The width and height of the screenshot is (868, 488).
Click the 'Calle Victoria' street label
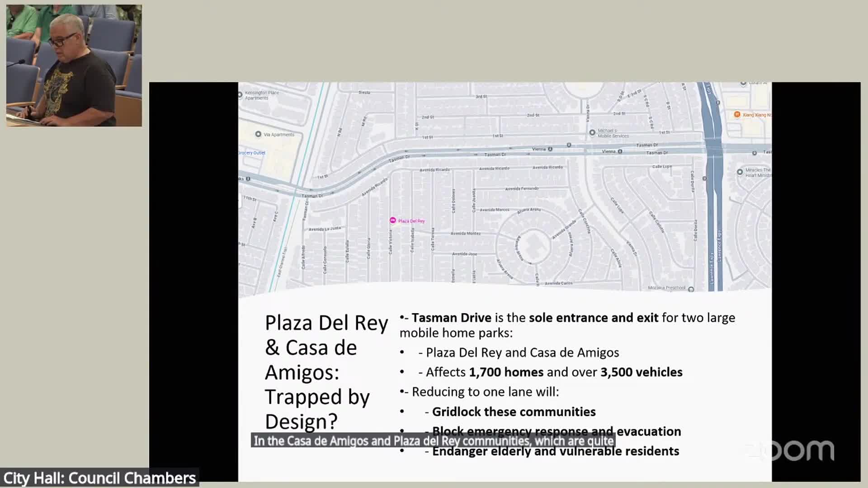click(391, 242)
